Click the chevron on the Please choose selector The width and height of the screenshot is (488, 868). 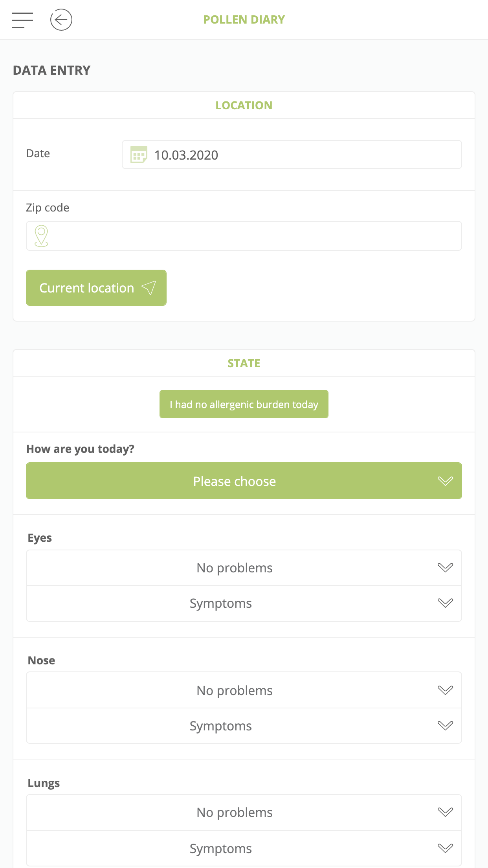click(x=445, y=481)
